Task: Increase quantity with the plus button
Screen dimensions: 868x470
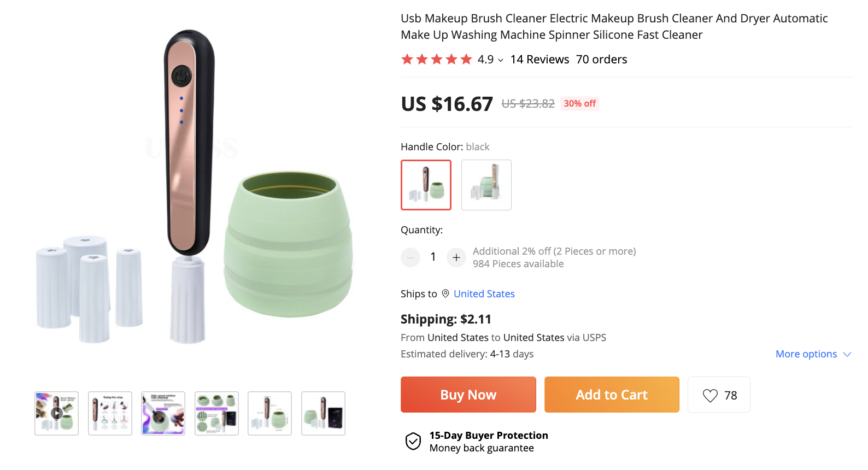Action: 456,257
